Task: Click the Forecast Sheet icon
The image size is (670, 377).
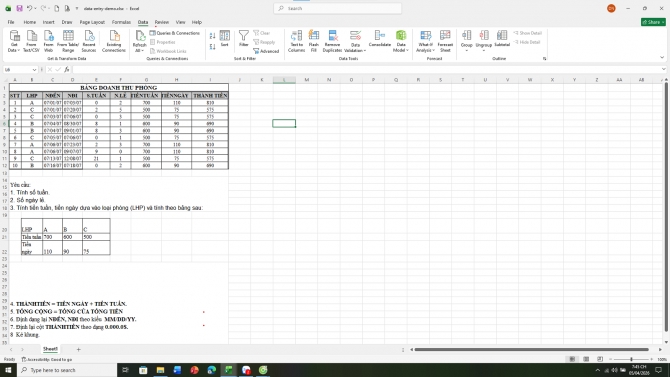Action: click(445, 41)
